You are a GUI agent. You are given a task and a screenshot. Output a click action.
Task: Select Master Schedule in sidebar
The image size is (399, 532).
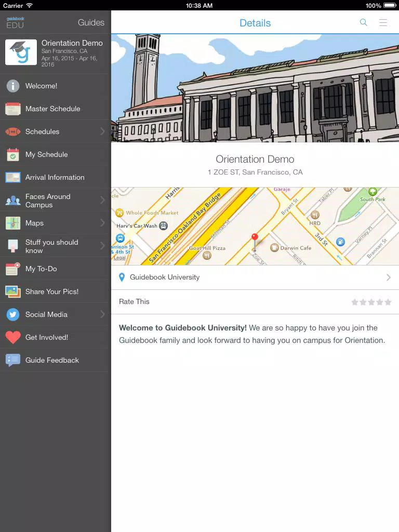click(x=55, y=109)
